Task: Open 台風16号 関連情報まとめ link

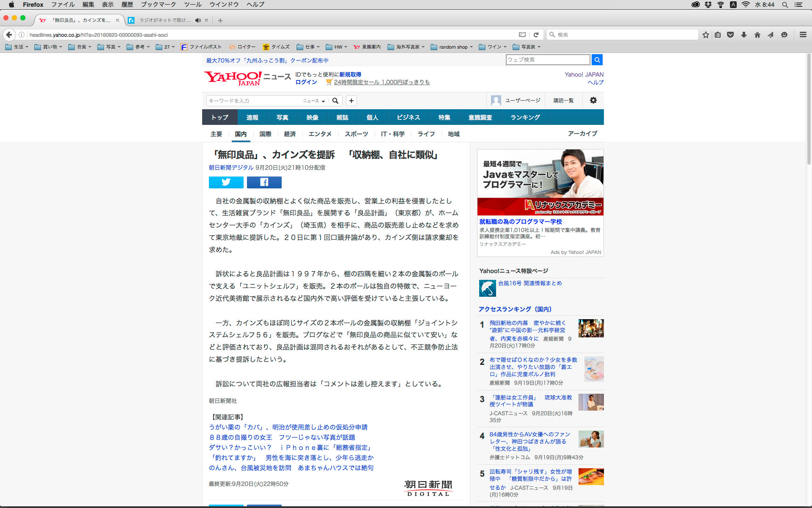Action: tap(529, 283)
